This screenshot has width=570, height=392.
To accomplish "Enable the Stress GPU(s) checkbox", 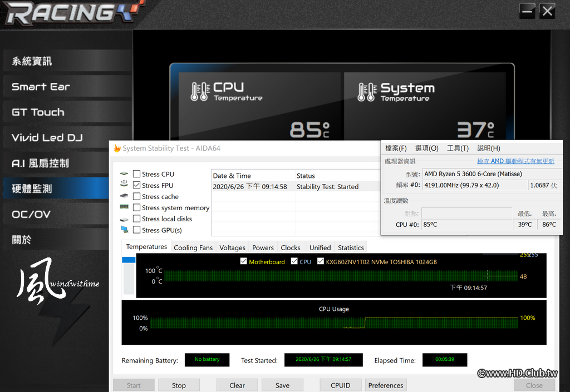I will click(x=137, y=230).
